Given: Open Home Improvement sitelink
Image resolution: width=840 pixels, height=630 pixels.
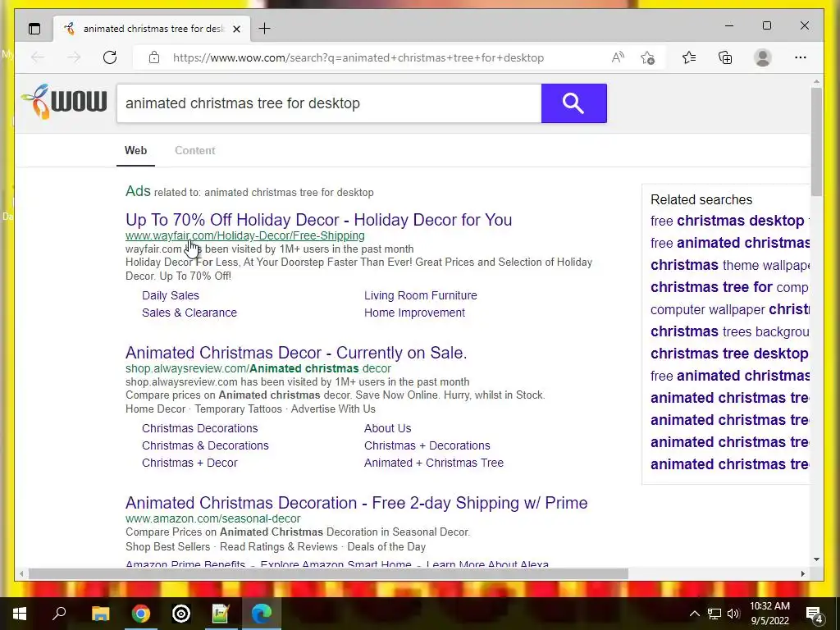Looking at the screenshot, I should tap(414, 313).
